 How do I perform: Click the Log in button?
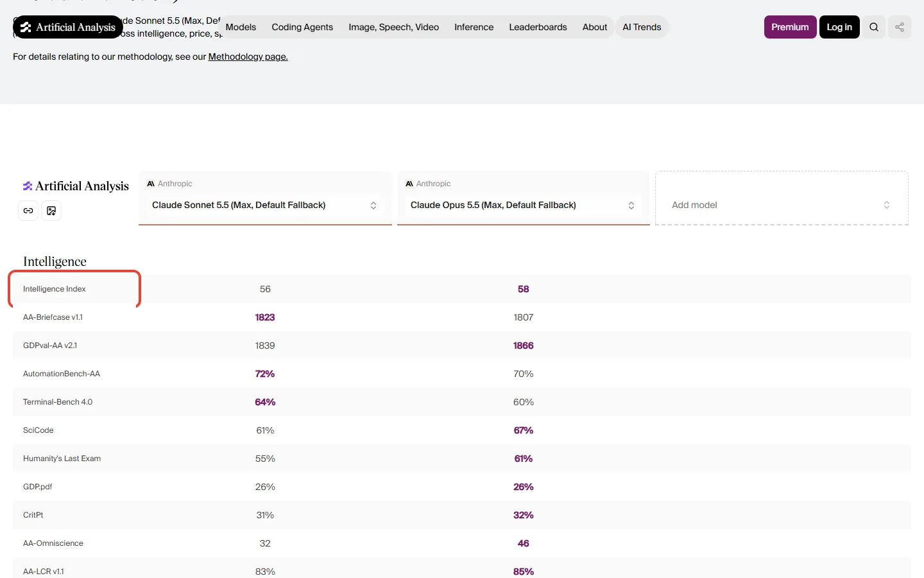point(839,27)
